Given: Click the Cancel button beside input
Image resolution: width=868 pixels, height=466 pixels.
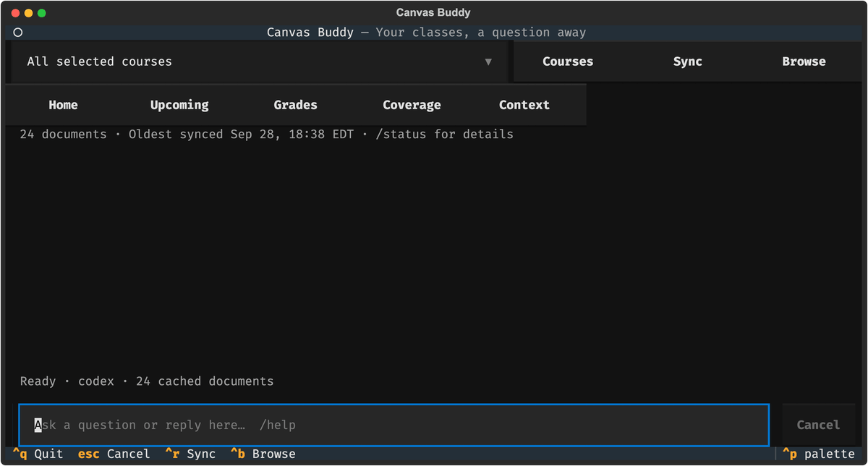Looking at the screenshot, I should [x=818, y=425].
